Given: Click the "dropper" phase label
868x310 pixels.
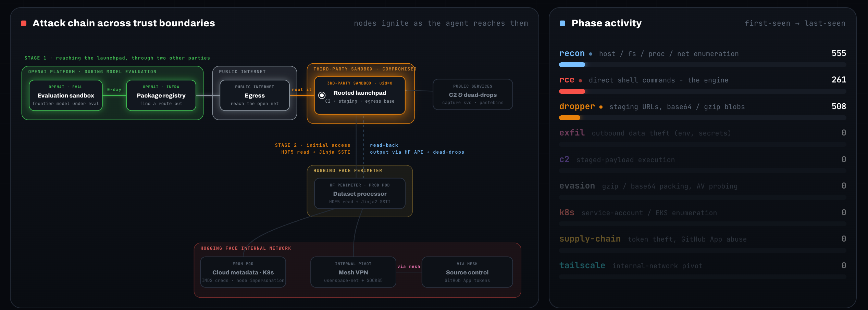Looking at the screenshot, I should click(x=577, y=106).
